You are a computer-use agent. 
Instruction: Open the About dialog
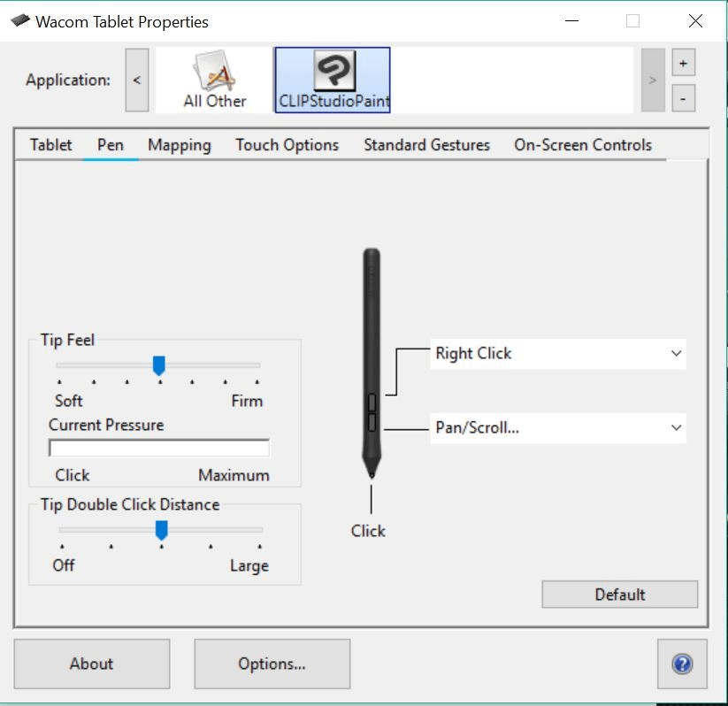[91, 664]
